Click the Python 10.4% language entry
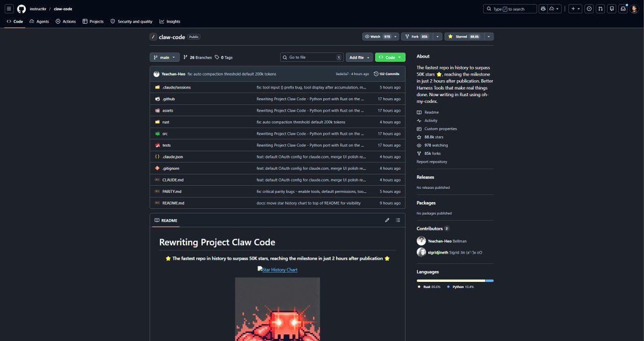 tap(460, 287)
